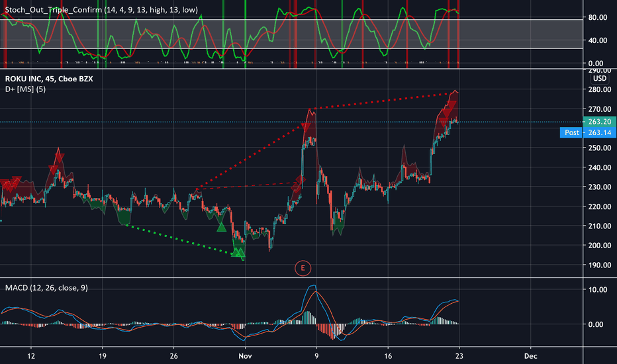This screenshot has width=617, height=364.
Task: Select the Stoch_Out_Triple_Confirm indicator title
Action: 101,10
